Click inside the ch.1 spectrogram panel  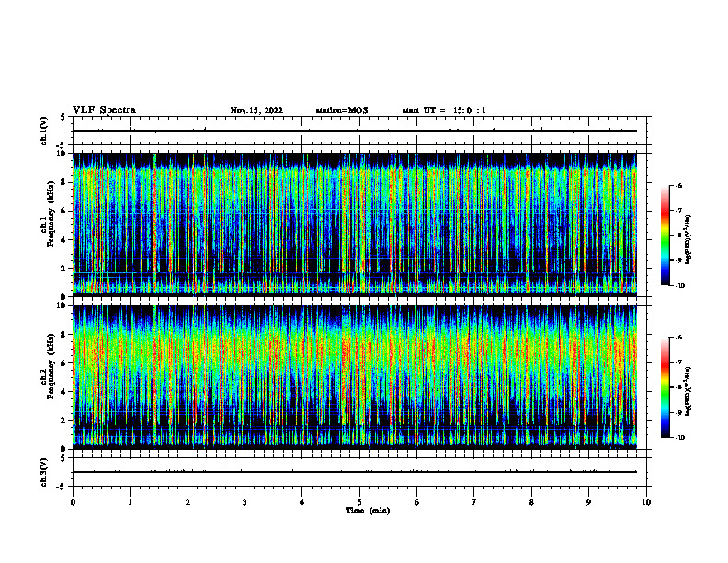(355, 224)
